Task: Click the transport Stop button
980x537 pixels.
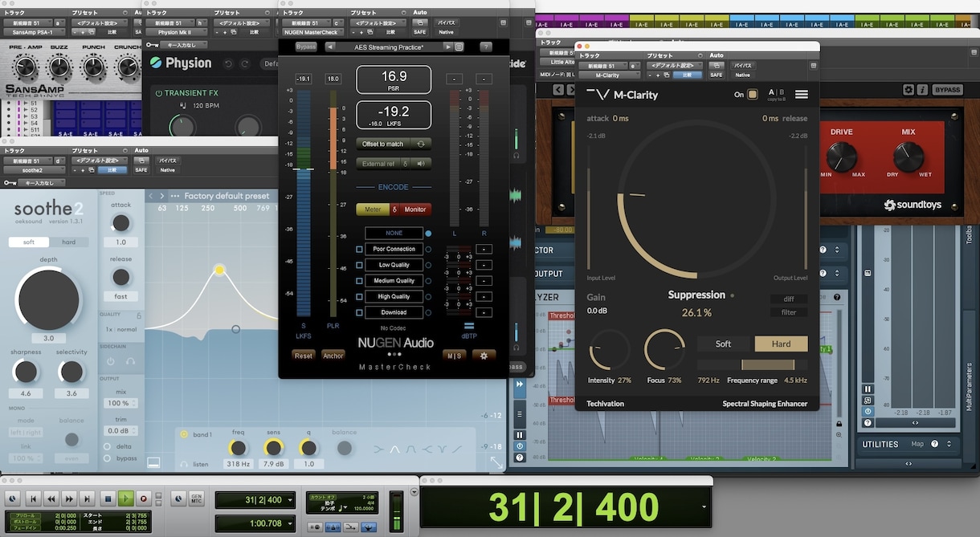Action: [108, 498]
